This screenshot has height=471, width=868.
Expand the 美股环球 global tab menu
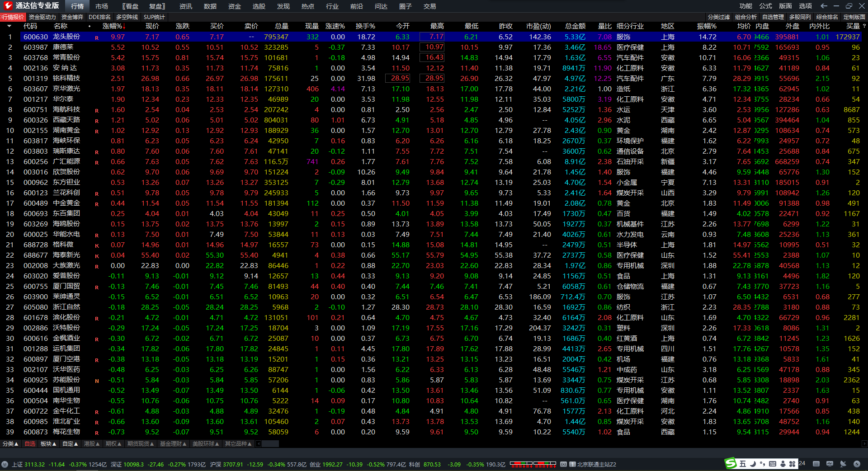click(206, 444)
